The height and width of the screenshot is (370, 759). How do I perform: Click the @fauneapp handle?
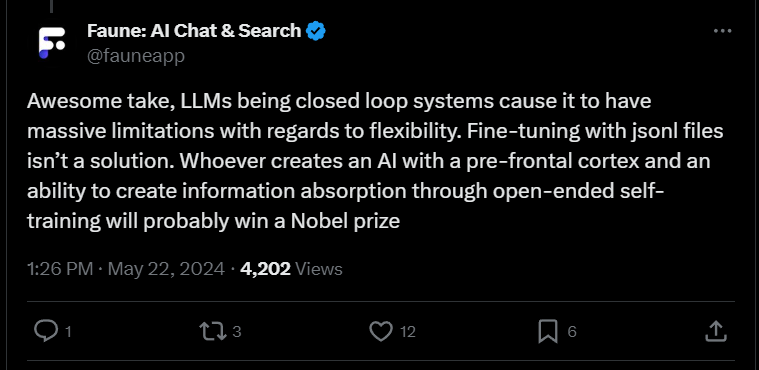tap(136, 56)
